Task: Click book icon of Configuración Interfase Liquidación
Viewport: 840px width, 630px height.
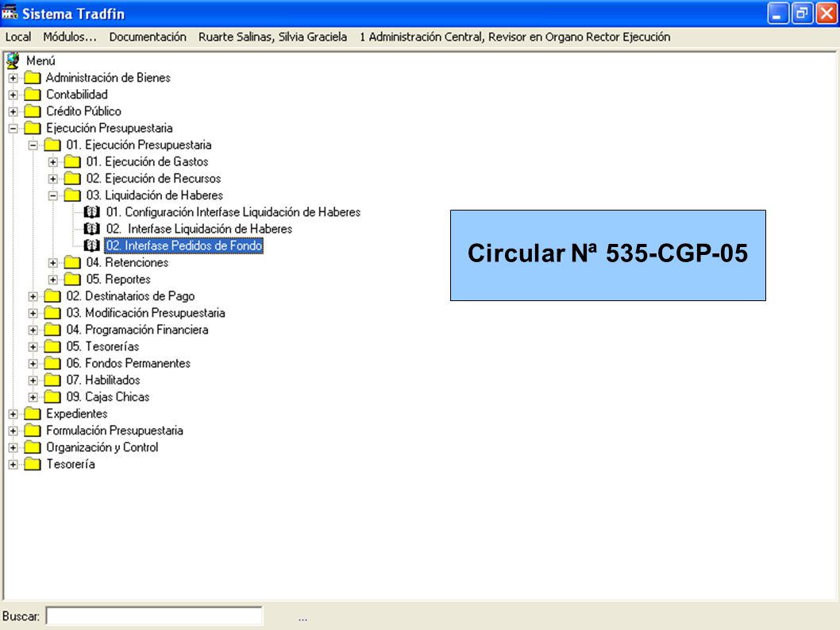Action: [x=91, y=212]
